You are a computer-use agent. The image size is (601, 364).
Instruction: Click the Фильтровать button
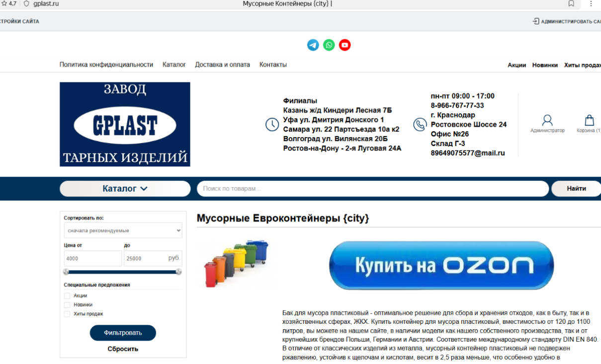(x=123, y=333)
